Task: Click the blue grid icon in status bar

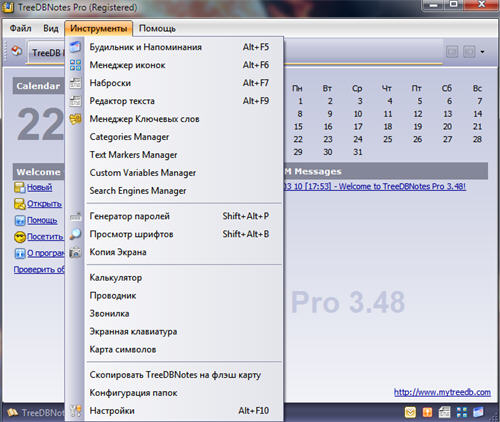Action: tap(462, 413)
